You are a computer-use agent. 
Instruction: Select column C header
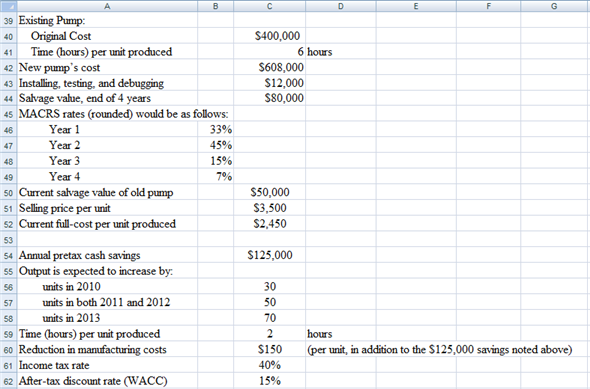pyautogui.click(x=269, y=6)
